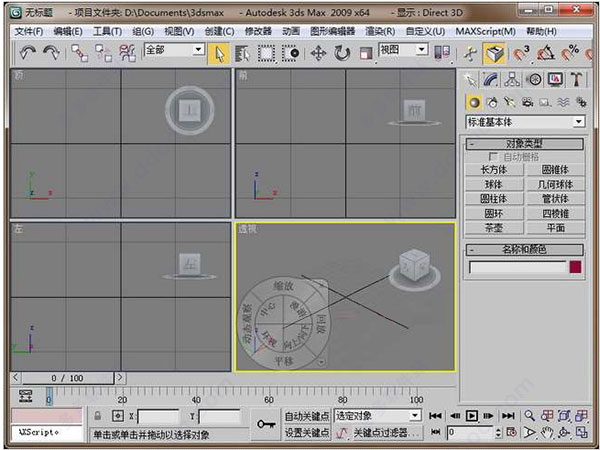Click the Select and Manipulate icon

[471, 54]
